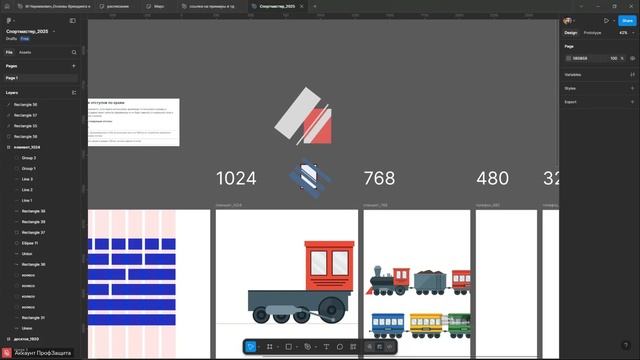Add an export setting with plus
This screenshot has height=360, width=640.
[x=632, y=102]
